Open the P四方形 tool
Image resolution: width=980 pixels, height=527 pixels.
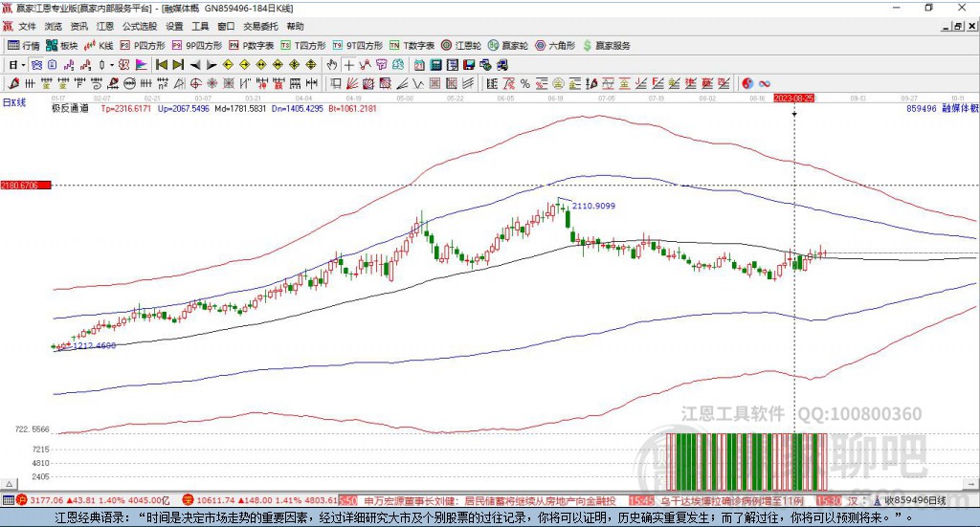143,46
